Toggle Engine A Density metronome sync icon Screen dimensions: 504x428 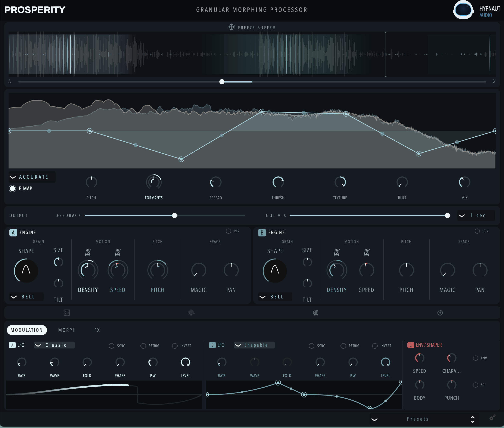click(x=88, y=252)
